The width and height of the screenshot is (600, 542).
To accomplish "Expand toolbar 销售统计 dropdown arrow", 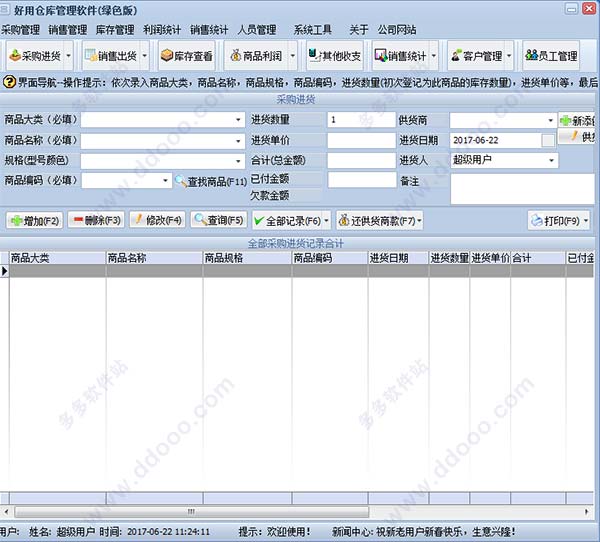I will click(x=434, y=56).
